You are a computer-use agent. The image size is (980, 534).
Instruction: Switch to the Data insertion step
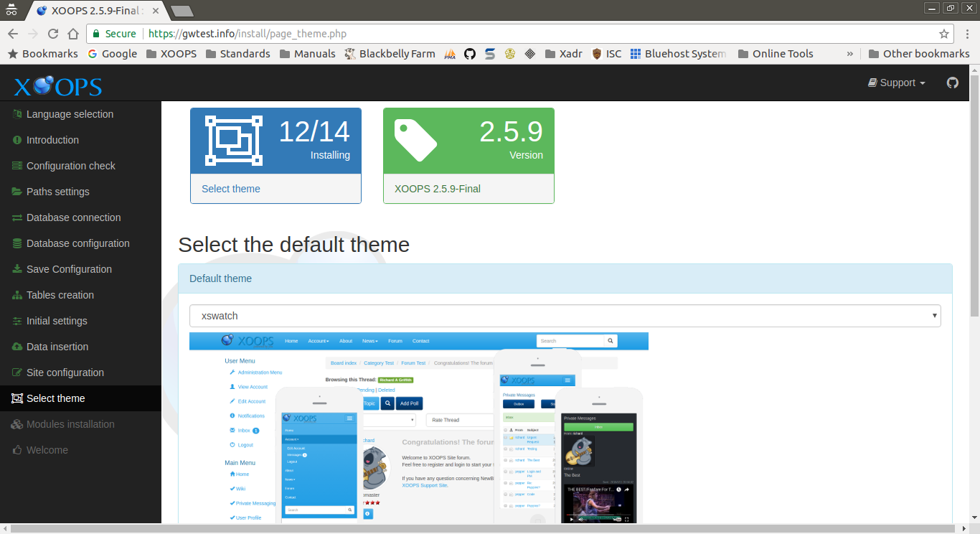click(x=57, y=347)
